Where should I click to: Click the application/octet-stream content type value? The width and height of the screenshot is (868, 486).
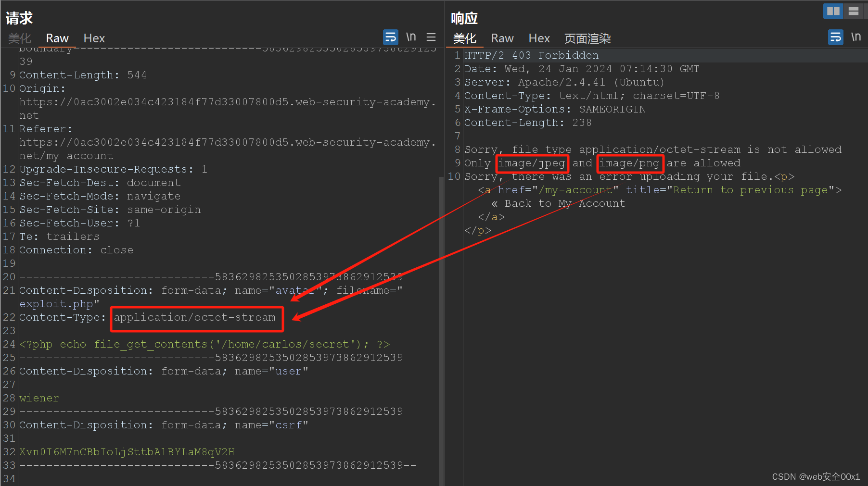(x=194, y=317)
